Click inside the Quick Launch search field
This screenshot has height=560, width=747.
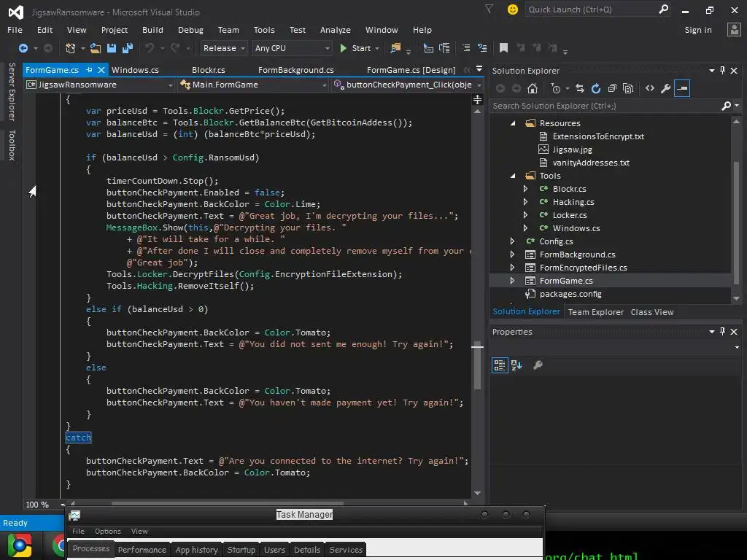[591, 9]
